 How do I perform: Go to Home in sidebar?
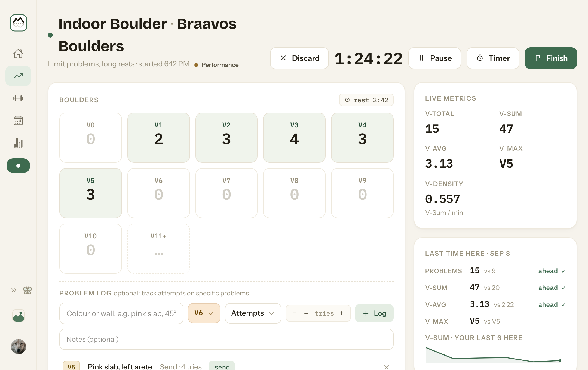(18, 54)
